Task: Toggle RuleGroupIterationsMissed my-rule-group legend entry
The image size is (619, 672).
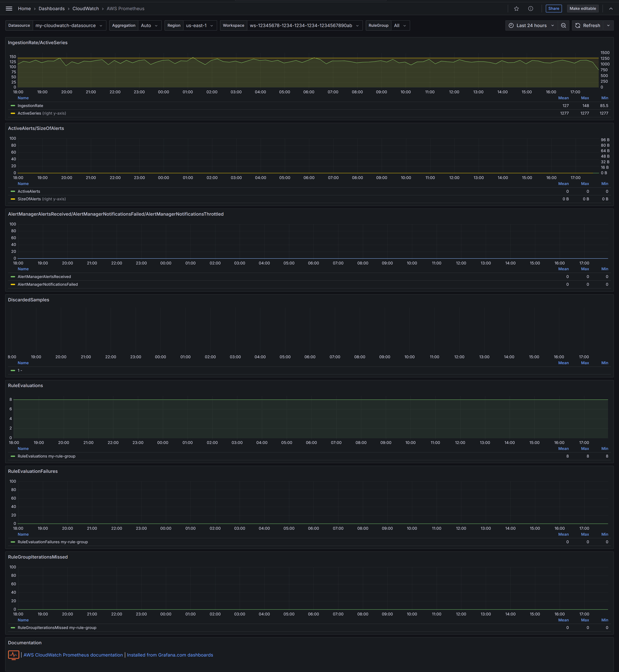Action: 57,628
